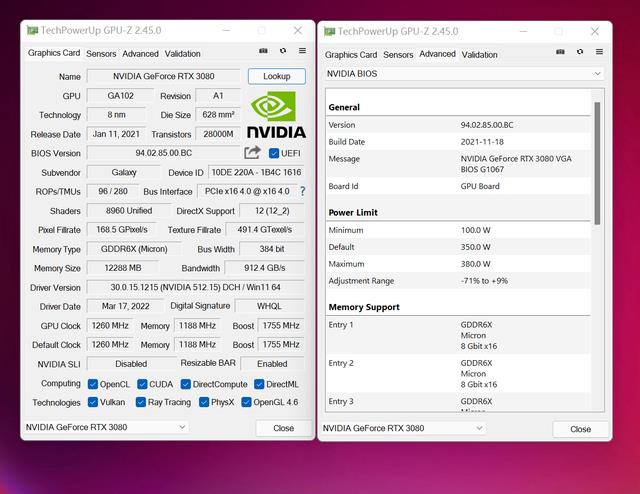Screen dimensions: 640x494
Task: Select Validation tab in right window
Action: pyautogui.click(x=480, y=55)
